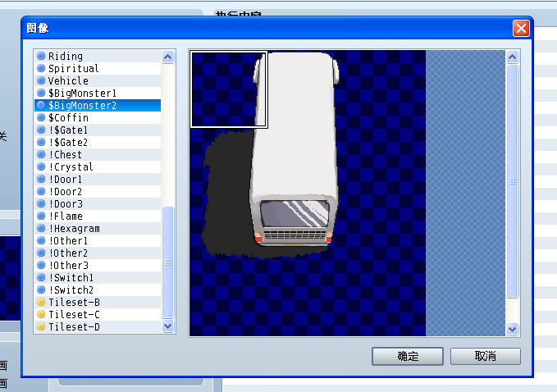Viewport: 557px width, 392px height.
Task: Choose the !Switch1 graphic
Action: coord(98,277)
